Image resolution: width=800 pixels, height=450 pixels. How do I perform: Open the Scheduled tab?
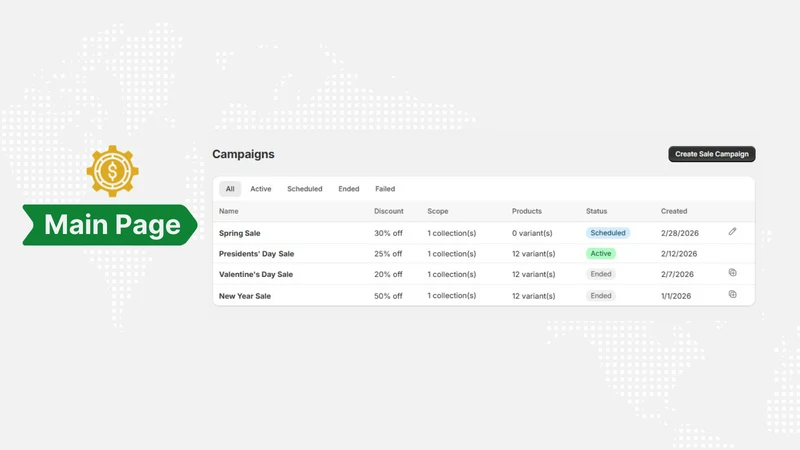click(x=305, y=189)
